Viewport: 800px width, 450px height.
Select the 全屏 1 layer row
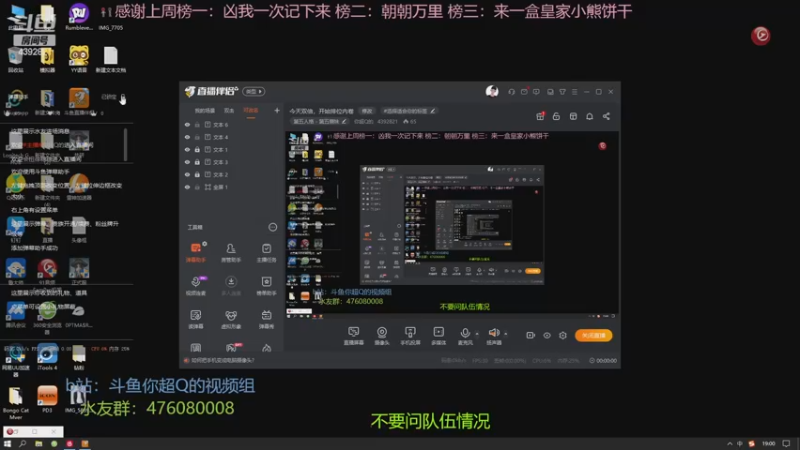(232, 187)
